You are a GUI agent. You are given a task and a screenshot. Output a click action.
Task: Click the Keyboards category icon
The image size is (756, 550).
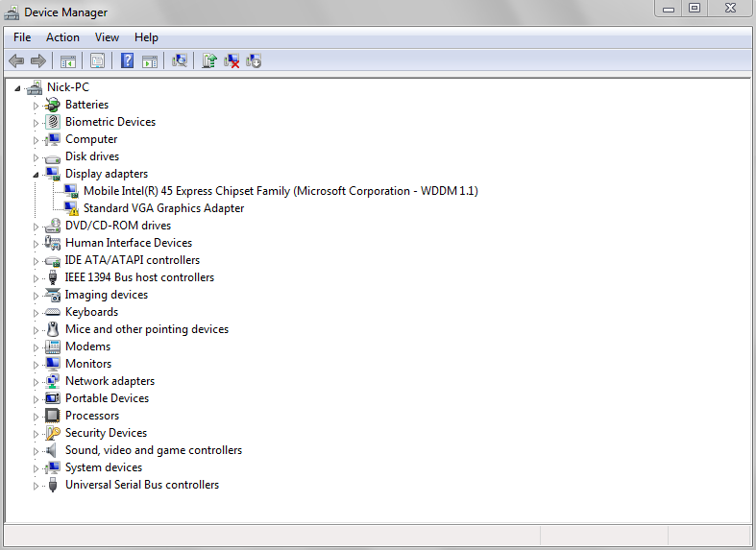52,312
